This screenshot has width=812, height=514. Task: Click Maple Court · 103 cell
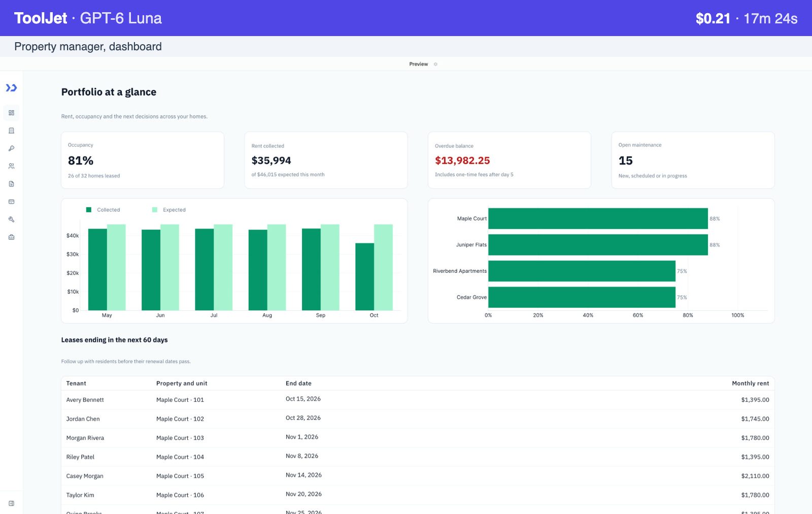pyautogui.click(x=180, y=438)
